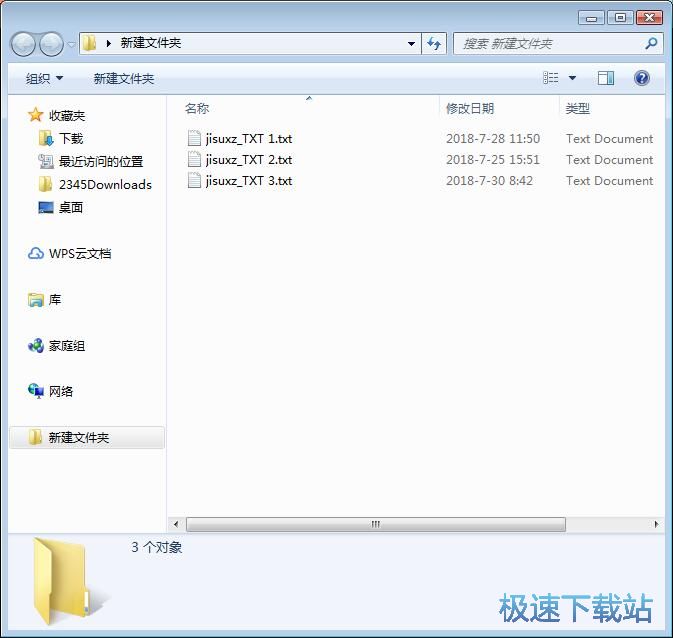Image resolution: width=673 pixels, height=638 pixels.
Task: Click the horizontal scrollbar left arrow
Action: tap(176, 524)
